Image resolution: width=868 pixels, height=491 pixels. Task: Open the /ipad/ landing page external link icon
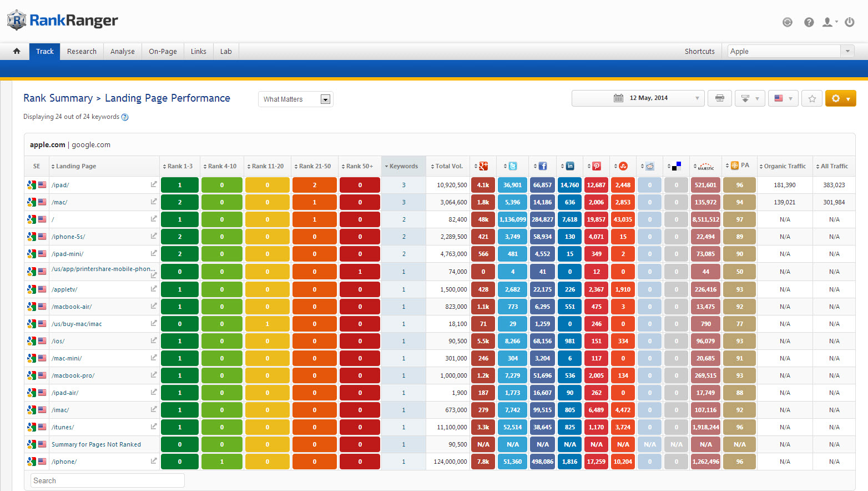pos(154,184)
